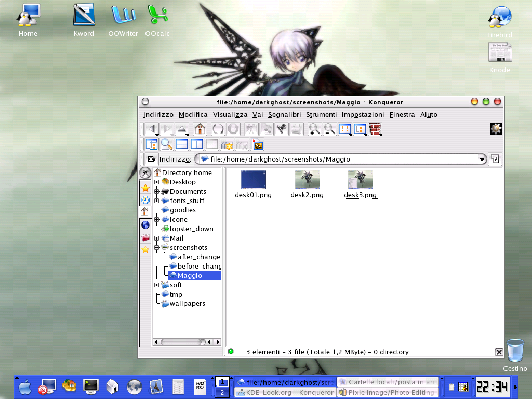Open the Strumenti menu

(x=321, y=115)
